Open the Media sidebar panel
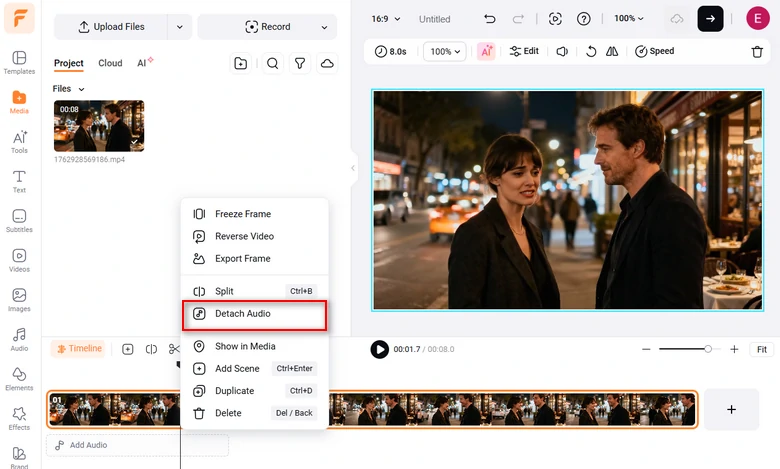The image size is (780, 469). [x=19, y=102]
